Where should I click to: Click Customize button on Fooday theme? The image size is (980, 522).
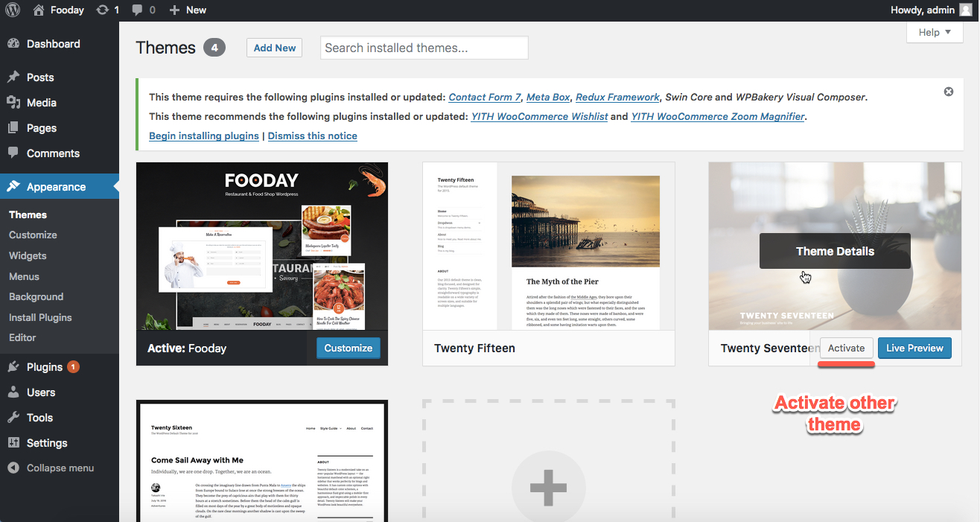tap(348, 348)
